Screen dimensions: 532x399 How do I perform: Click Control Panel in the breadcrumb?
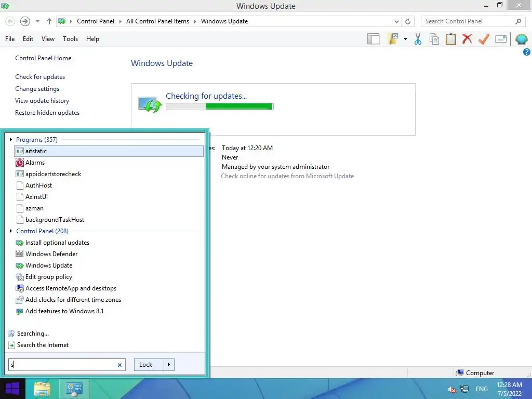tap(96, 21)
